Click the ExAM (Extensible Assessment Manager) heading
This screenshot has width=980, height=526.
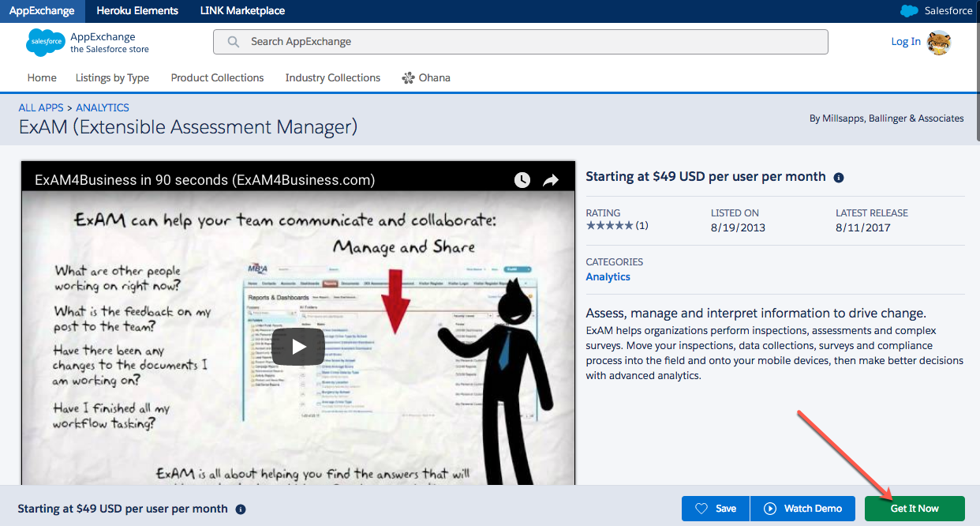click(x=188, y=126)
